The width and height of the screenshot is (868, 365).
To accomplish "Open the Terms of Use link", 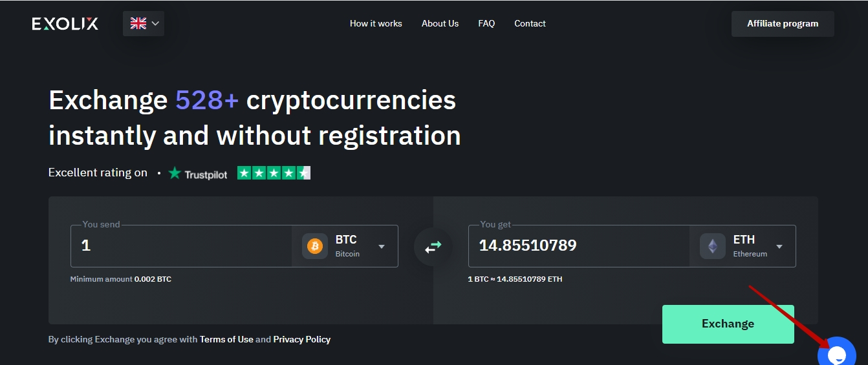I will coord(226,339).
